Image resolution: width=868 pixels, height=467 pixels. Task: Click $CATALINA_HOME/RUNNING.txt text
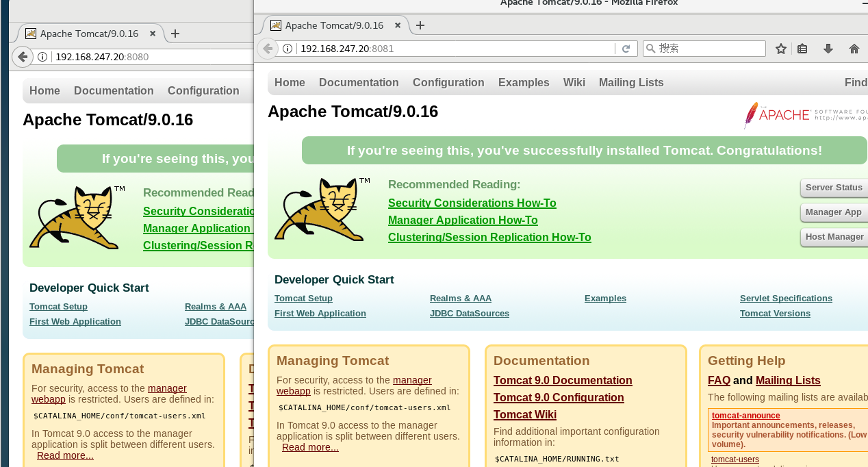(x=557, y=459)
